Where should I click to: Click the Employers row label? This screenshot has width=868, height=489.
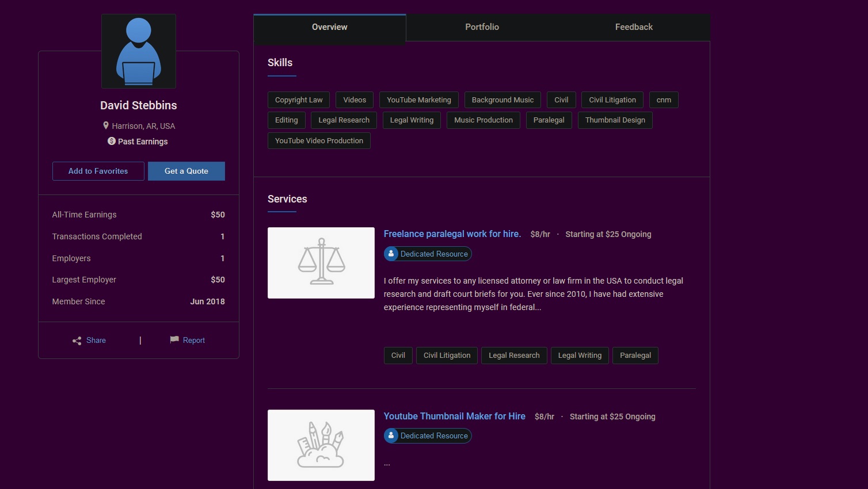point(71,258)
